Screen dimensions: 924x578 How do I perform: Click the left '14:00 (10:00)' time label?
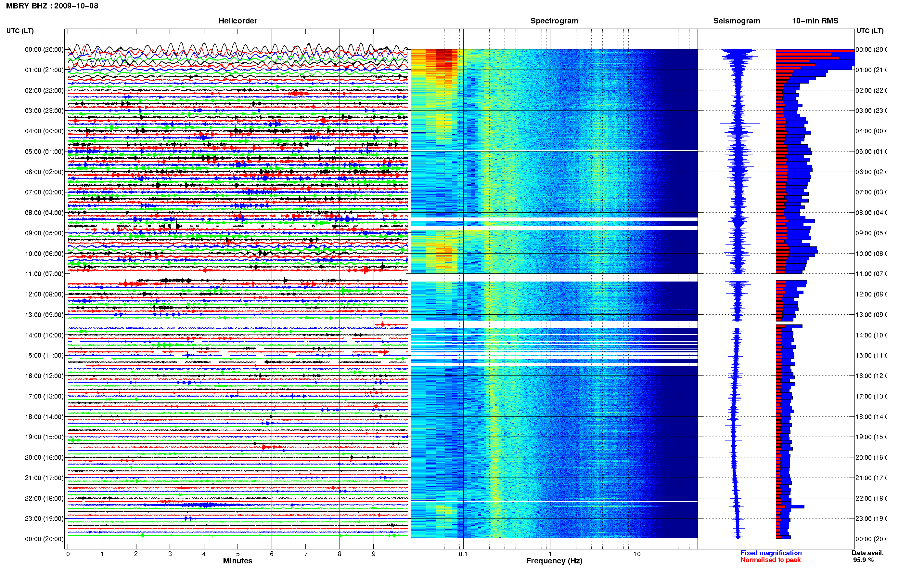(x=44, y=335)
